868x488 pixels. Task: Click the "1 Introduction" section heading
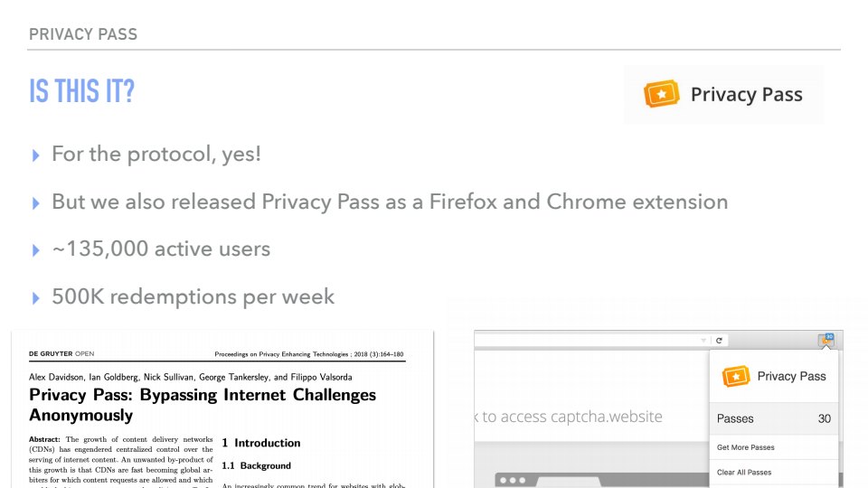pos(261,443)
